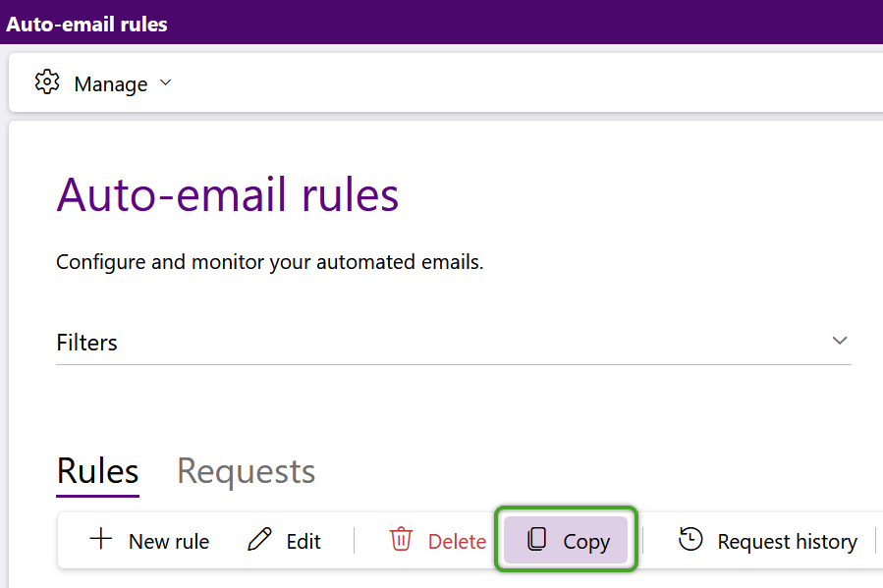This screenshot has height=588, width=883.
Task: Open the Manage menu label
Action: coord(111,83)
